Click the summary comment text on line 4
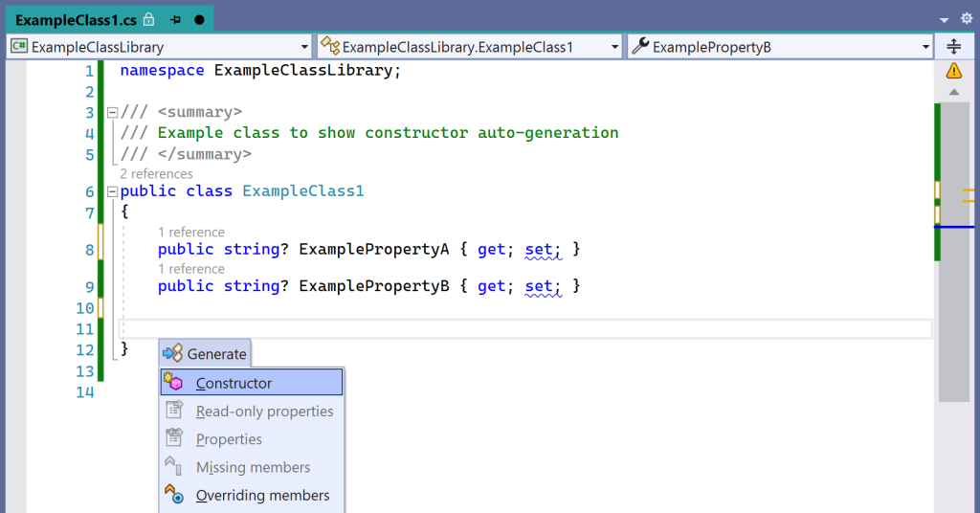This screenshot has height=513, width=980. (x=389, y=133)
